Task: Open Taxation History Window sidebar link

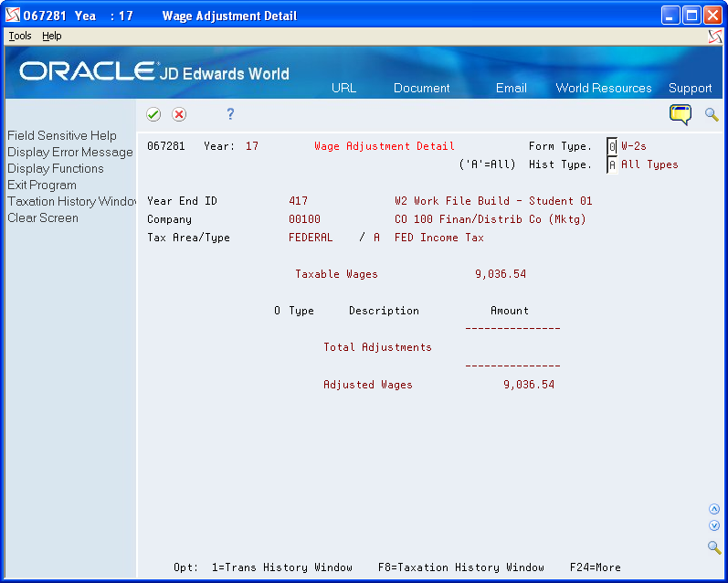Action: click(x=71, y=201)
